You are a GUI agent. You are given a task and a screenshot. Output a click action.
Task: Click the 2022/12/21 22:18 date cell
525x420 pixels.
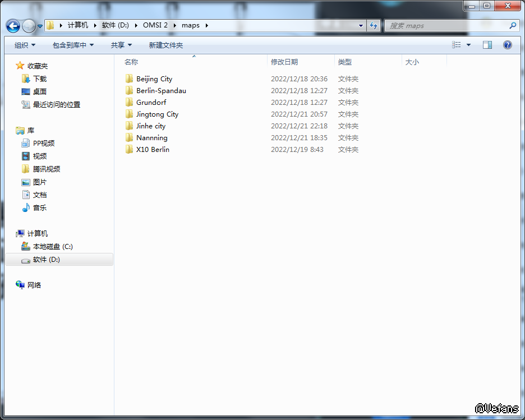click(299, 126)
